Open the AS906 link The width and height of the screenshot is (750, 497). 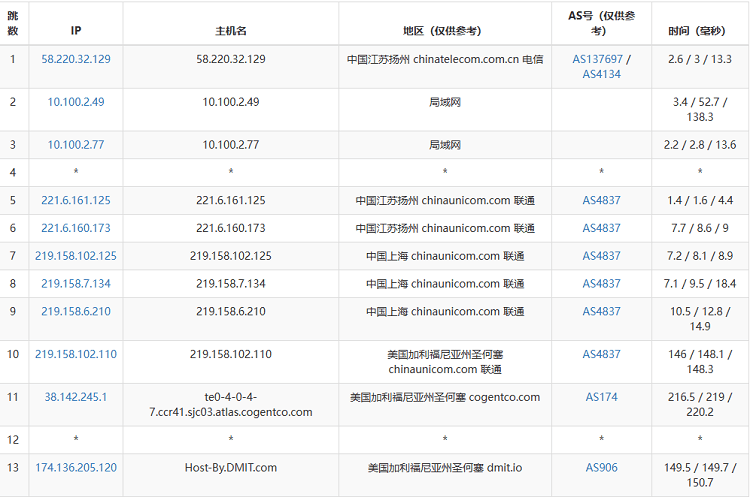coord(601,468)
